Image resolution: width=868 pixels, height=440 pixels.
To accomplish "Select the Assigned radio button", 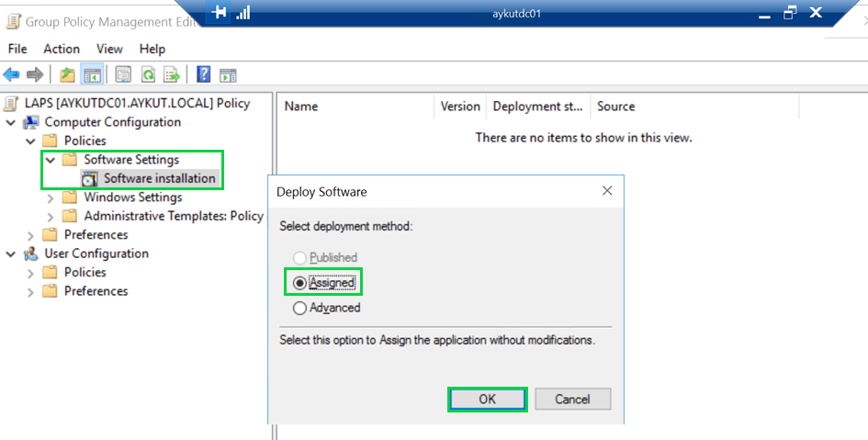I will coord(299,283).
